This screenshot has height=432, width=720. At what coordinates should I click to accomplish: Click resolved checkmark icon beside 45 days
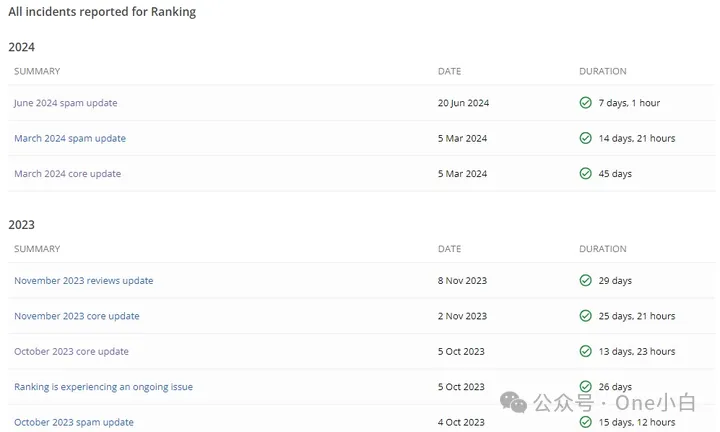pos(585,173)
